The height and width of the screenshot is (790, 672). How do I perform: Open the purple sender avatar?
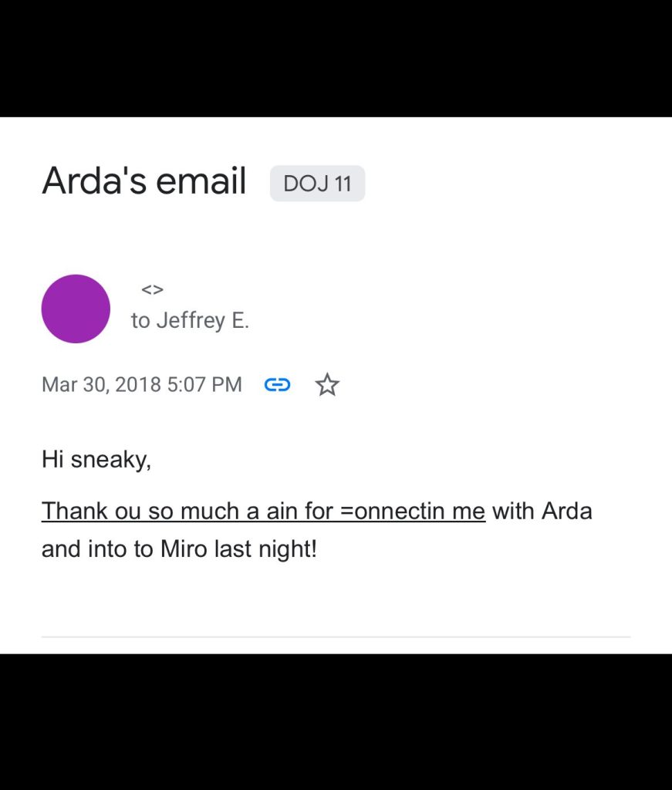tap(76, 309)
